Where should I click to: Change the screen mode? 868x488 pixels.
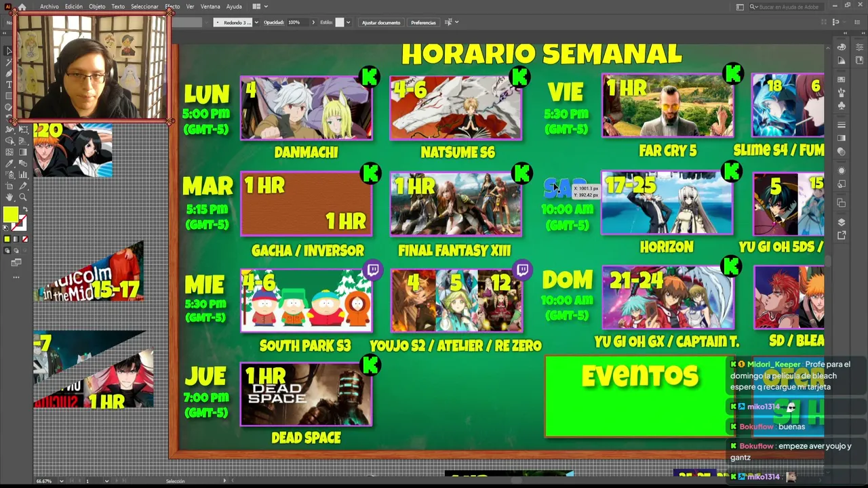click(x=16, y=262)
